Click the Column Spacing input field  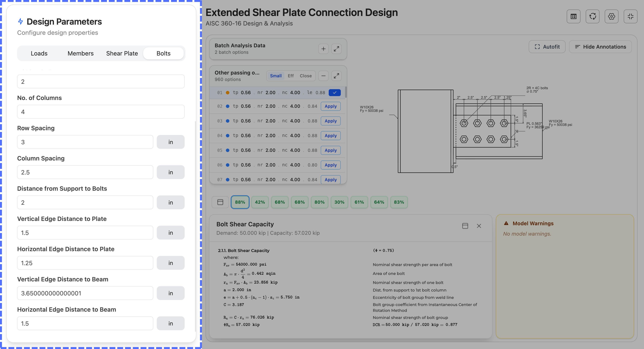coord(85,172)
